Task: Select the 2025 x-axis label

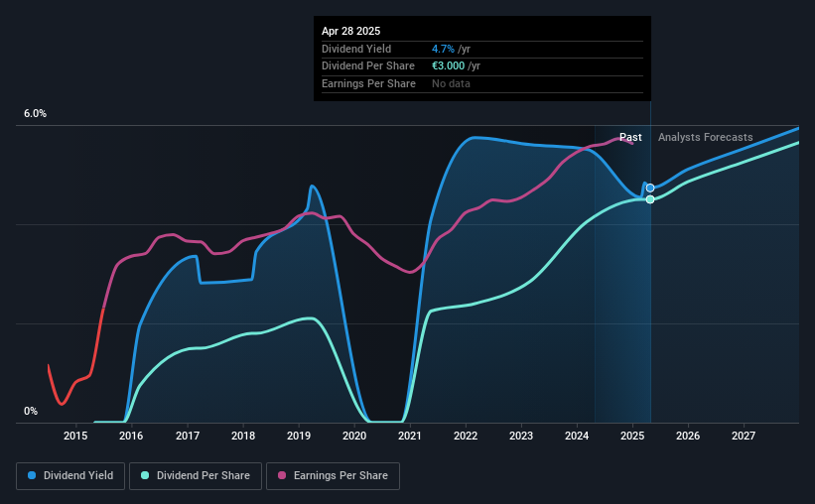Action: (x=632, y=436)
